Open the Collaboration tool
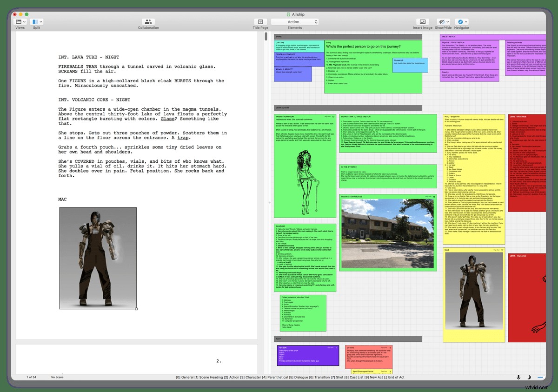 click(x=148, y=22)
